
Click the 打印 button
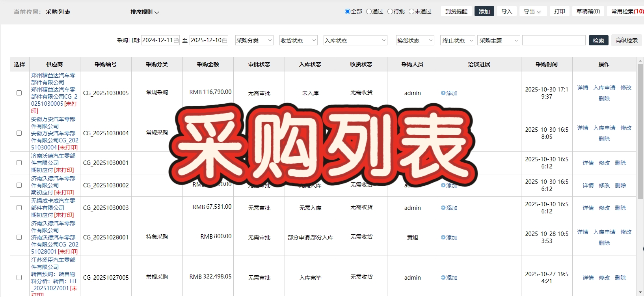pos(560,11)
